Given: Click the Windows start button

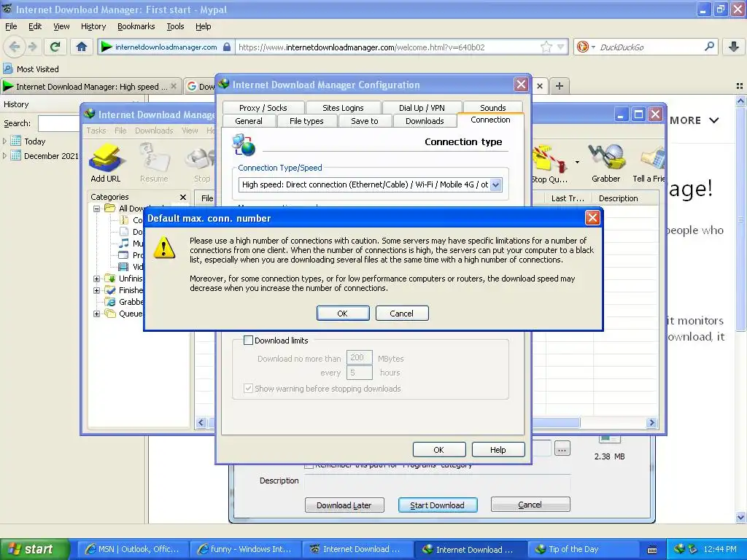Looking at the screenshot, I should click(x=35, y=549).
